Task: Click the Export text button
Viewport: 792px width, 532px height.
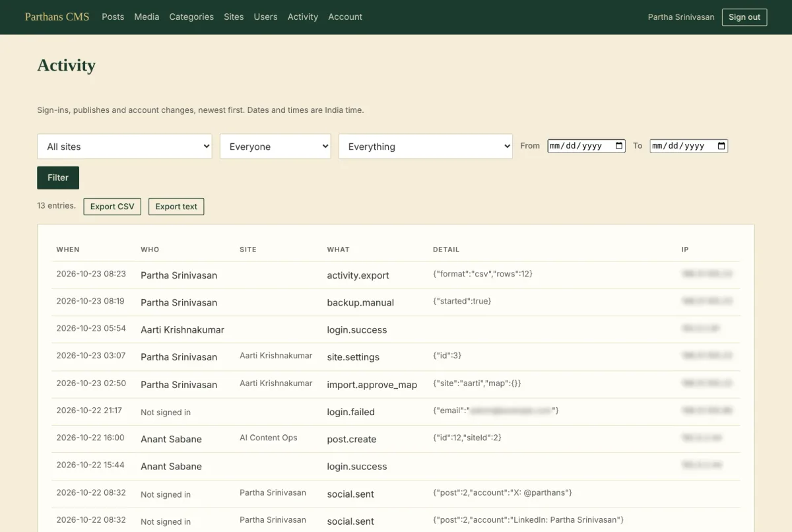Action: (x=176, y=207)
